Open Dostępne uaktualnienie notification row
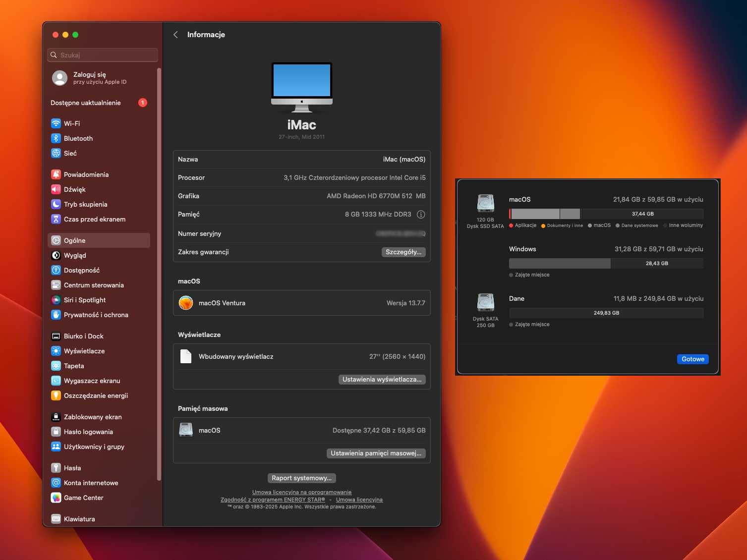747x560 pixels. click(99, 103)
